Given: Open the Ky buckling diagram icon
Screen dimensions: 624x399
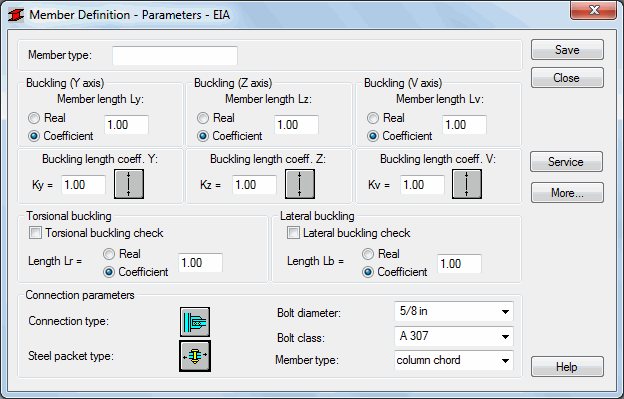Looking at the screenshot, I should click(x=129, y=184).
